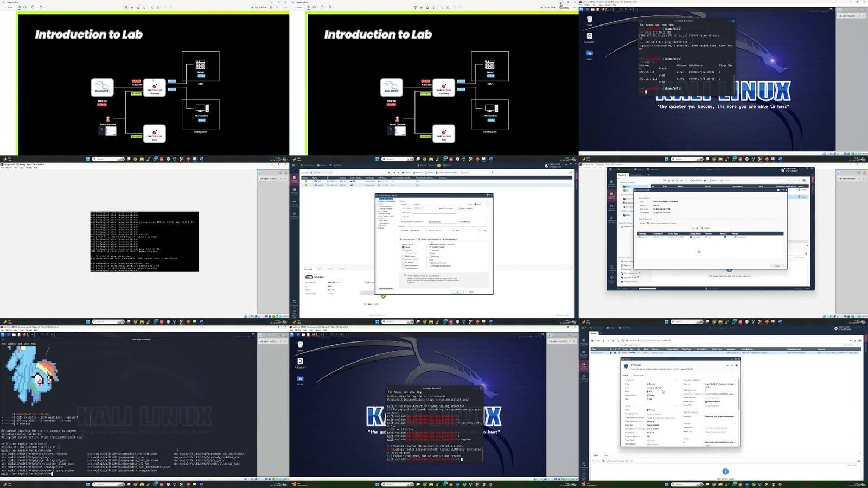Viewport: 868px width, 488px height.
Task: Go to previous log in Log Details window
Action: coord(727,365)
